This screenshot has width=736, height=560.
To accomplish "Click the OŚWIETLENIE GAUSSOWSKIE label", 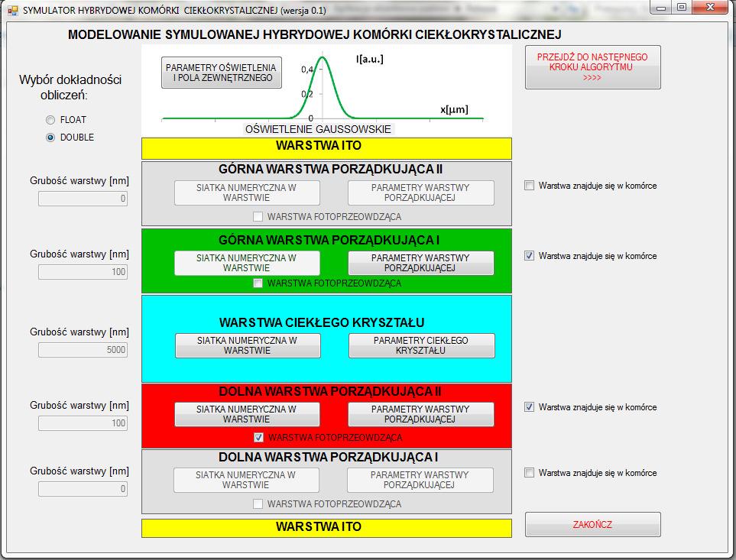I will pyautogui.click(x=318, y=129).
